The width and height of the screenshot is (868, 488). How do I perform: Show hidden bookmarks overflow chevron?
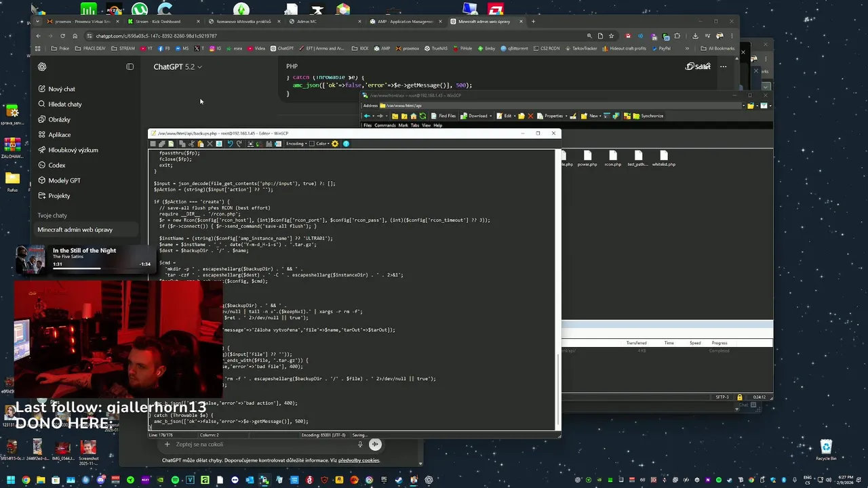click(x=687, y=49)
